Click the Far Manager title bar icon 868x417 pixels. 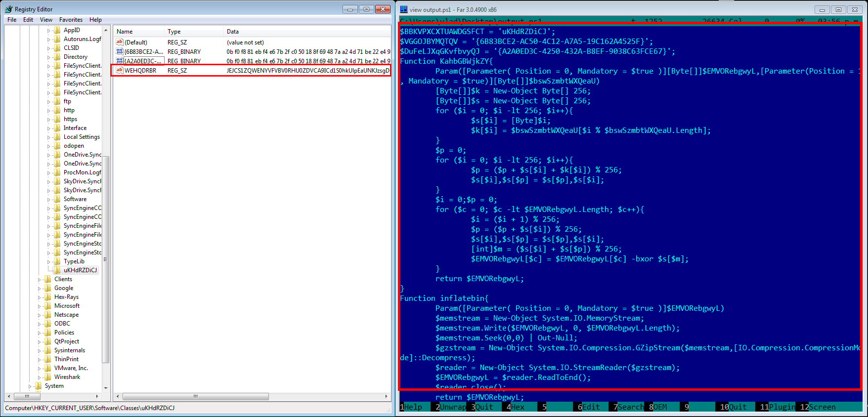404,9
